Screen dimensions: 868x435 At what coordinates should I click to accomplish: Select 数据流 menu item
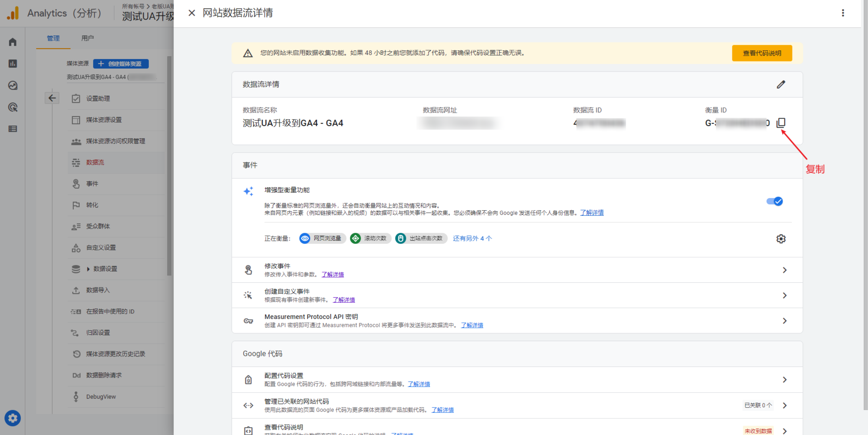[x=116, y=163]
